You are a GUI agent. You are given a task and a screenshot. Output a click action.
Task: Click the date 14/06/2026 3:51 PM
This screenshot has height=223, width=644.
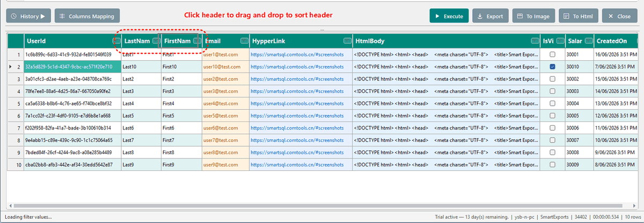click(x=616, y=91)
